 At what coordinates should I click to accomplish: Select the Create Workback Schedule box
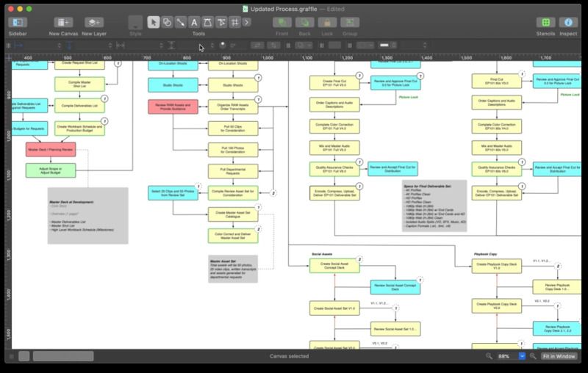79,128
